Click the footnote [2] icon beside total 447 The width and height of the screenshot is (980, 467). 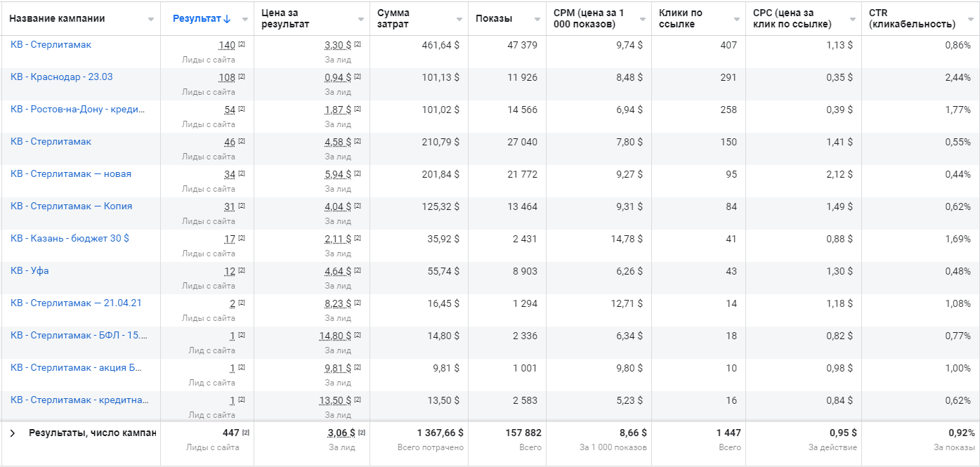[x=246, y=433]
